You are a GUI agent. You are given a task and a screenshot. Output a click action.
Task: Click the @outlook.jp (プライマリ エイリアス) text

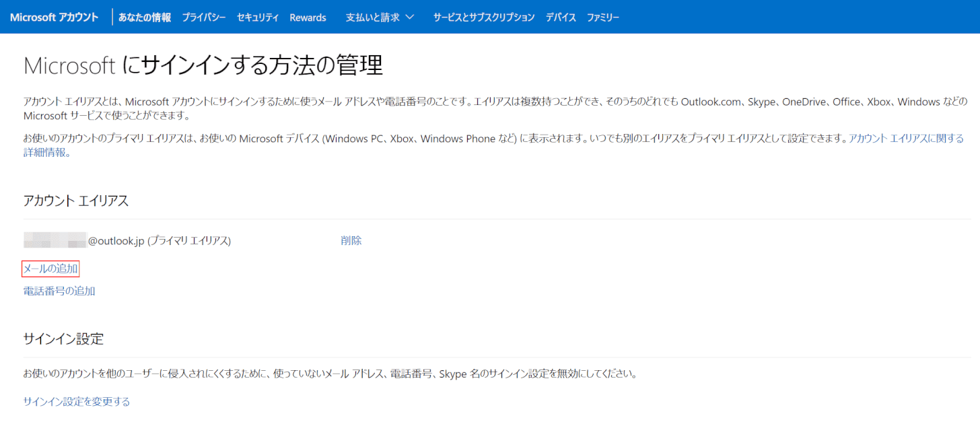160,240
